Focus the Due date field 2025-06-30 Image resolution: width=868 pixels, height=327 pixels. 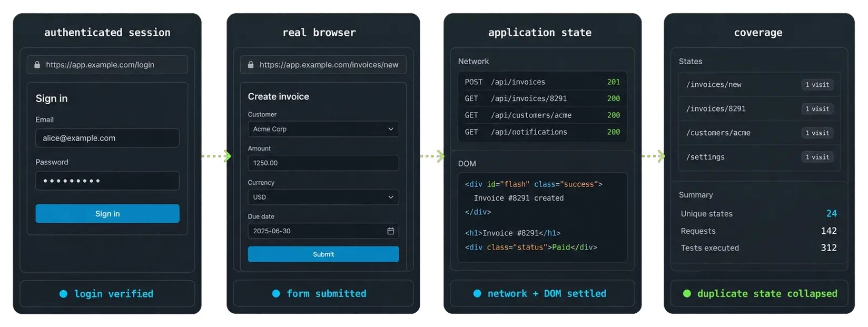pyautogui.click(x=323, y=231)
